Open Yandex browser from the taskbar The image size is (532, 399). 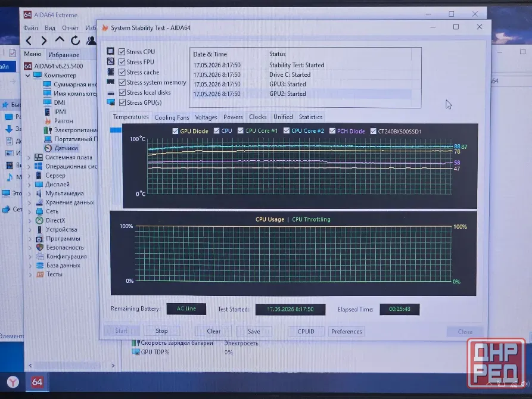click(13, 382)
